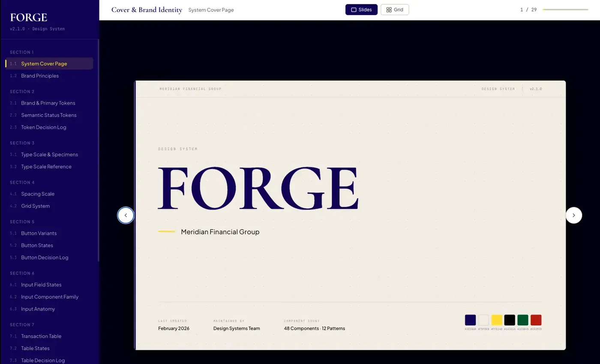Click the 'Meridian Financial Group' slide subtitle
This screenshot has width=600, height=364.
point(220,232)
